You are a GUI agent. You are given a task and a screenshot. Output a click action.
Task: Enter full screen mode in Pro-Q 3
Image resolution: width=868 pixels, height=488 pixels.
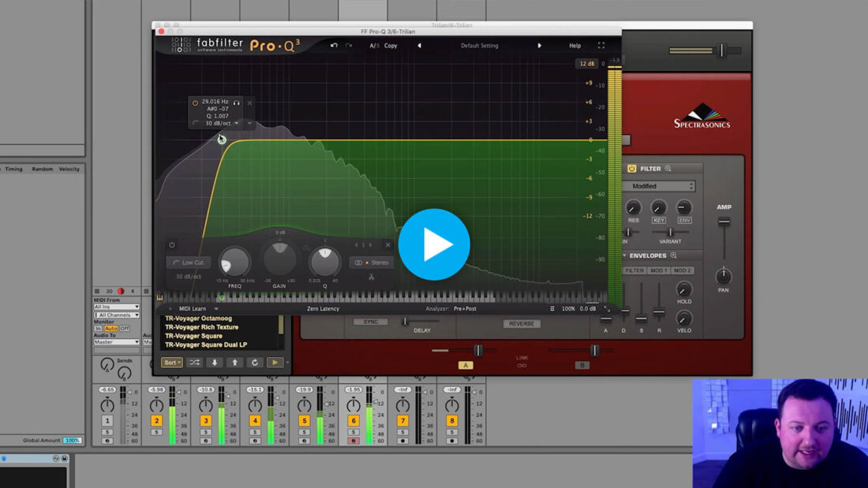tap(601, 46)
